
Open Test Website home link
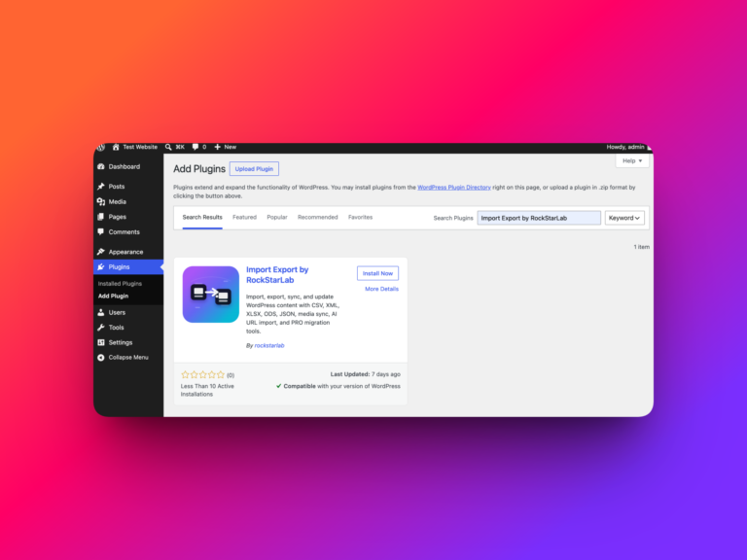(135, 147)
